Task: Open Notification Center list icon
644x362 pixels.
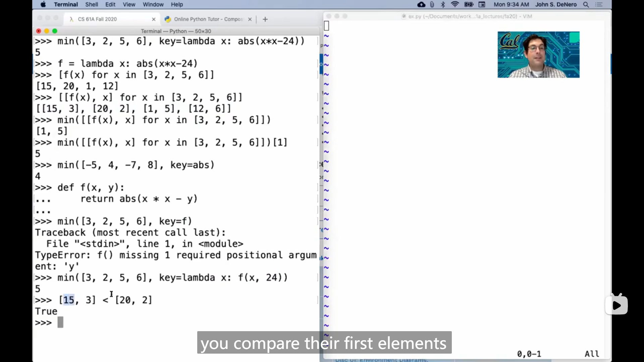Action: point(599,4)
